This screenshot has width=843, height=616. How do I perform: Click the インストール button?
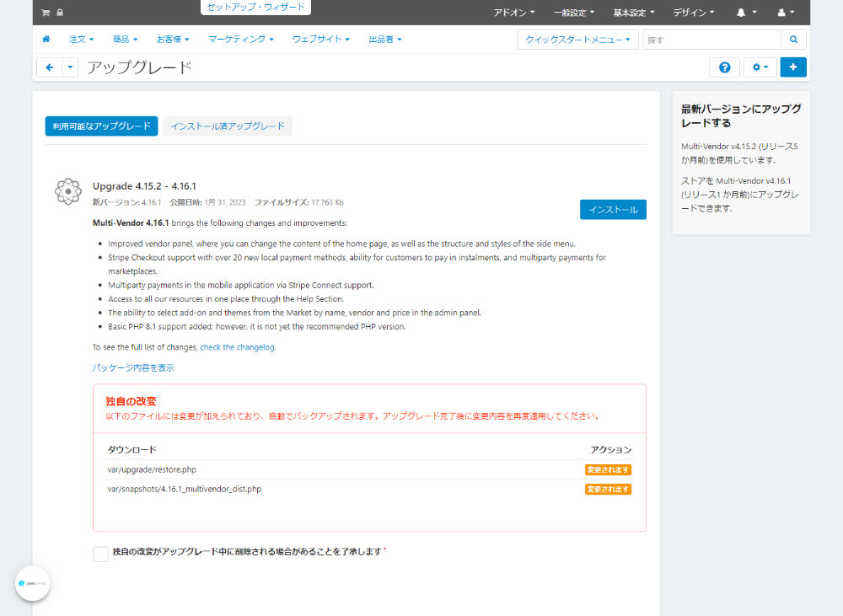pos(613,210)
